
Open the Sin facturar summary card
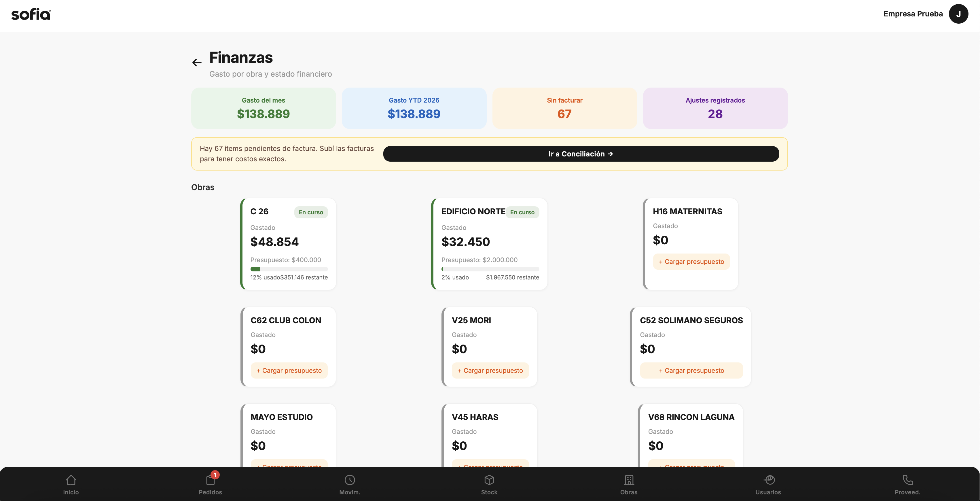[564, 108]
